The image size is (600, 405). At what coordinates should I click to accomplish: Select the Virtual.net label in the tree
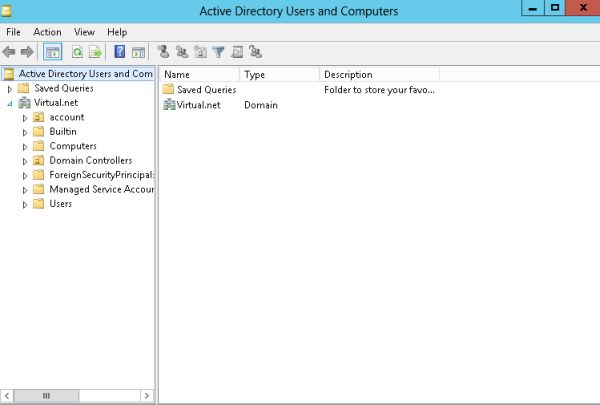(56, 103)
